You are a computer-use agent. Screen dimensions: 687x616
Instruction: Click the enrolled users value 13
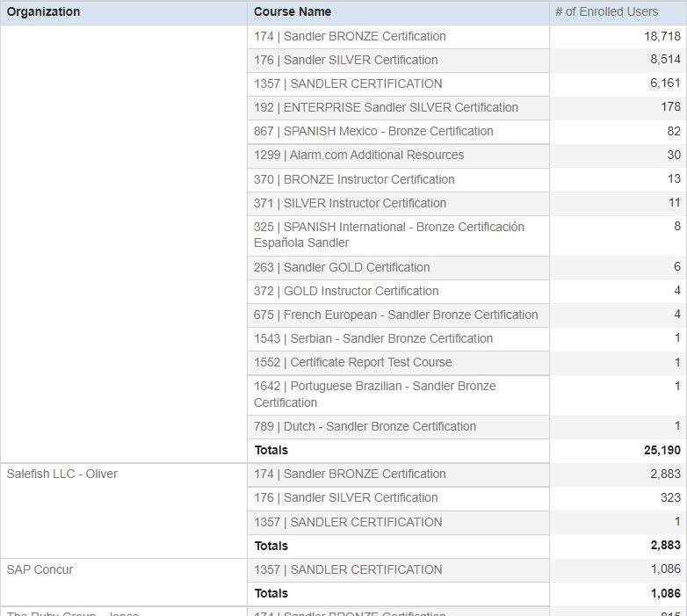tap(674, 178)
